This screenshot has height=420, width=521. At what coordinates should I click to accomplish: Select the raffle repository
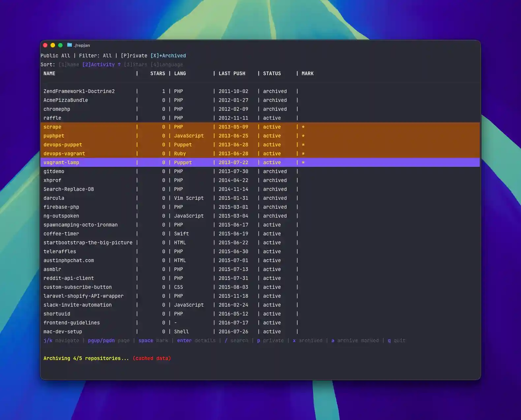(x=52, y=118)
